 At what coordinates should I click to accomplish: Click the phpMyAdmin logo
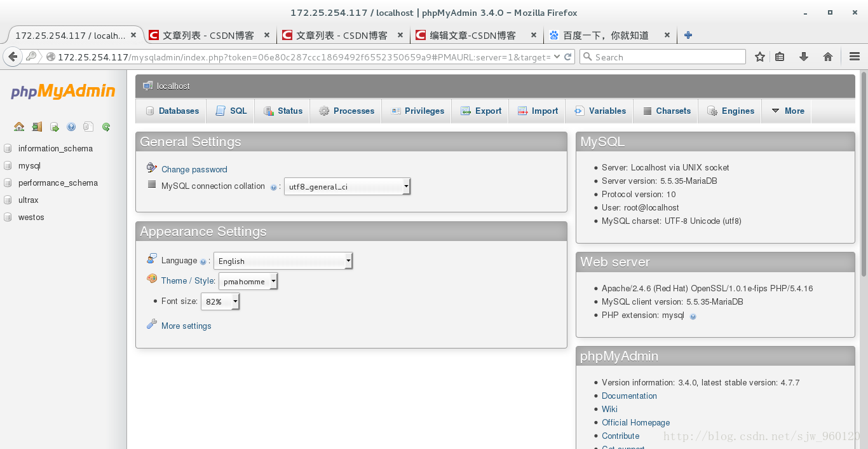point(63,92)
